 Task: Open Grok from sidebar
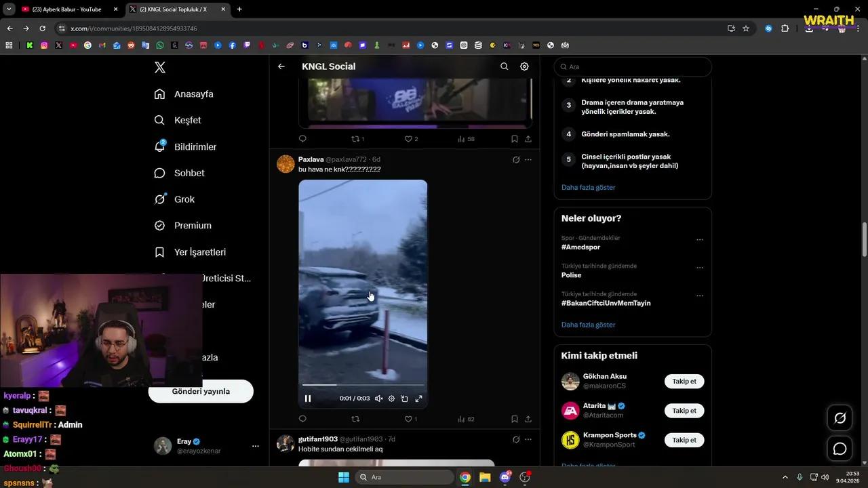point(174,199)
